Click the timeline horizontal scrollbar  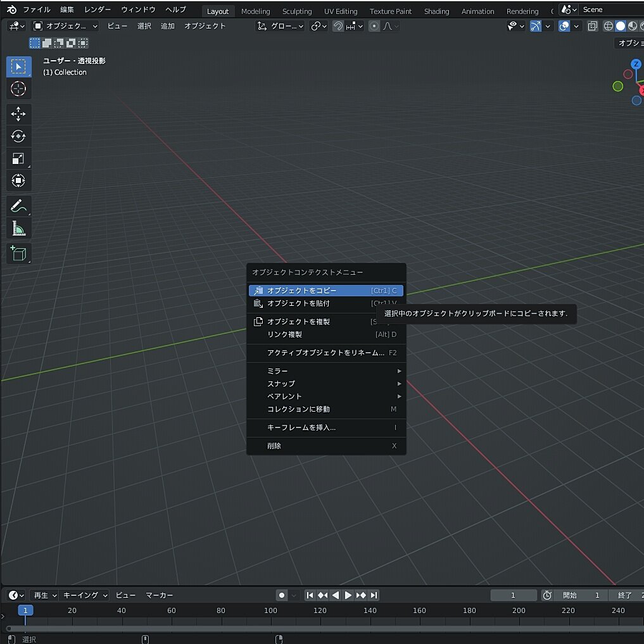point(324,628)
